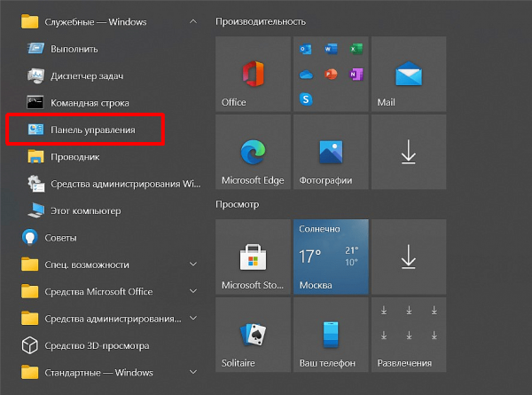Screen dimensions: 532x395
Task: Click the Проводник label
Action: click(x=75, y=157)
